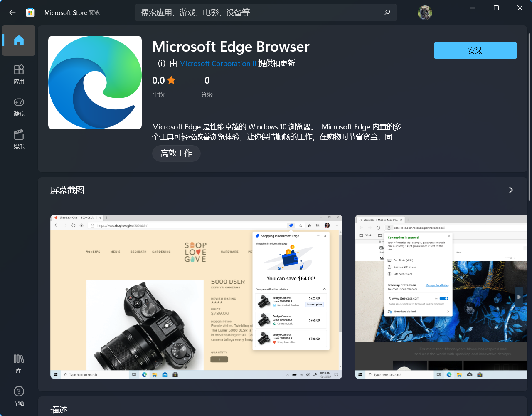The height and width of the screenshot is (416, 532).
Task: Click the back arrow navigation icon
Action: 12,12
